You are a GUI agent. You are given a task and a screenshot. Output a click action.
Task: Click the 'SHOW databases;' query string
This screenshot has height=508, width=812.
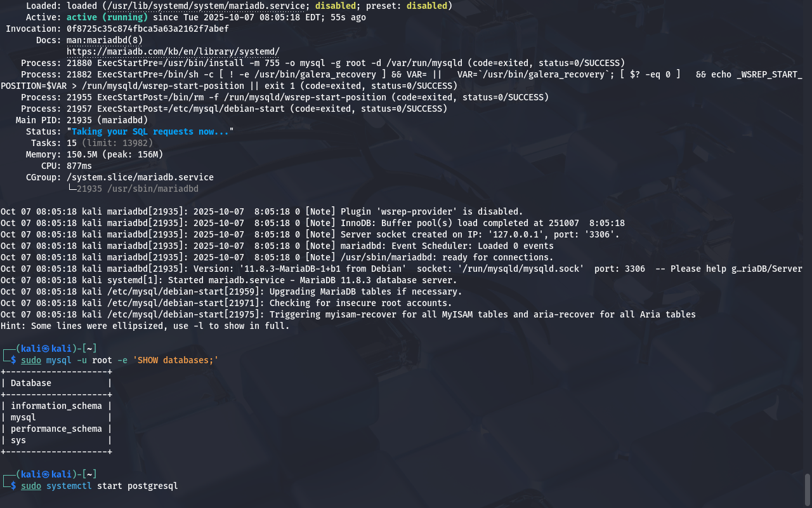click(x=176, y=360)
